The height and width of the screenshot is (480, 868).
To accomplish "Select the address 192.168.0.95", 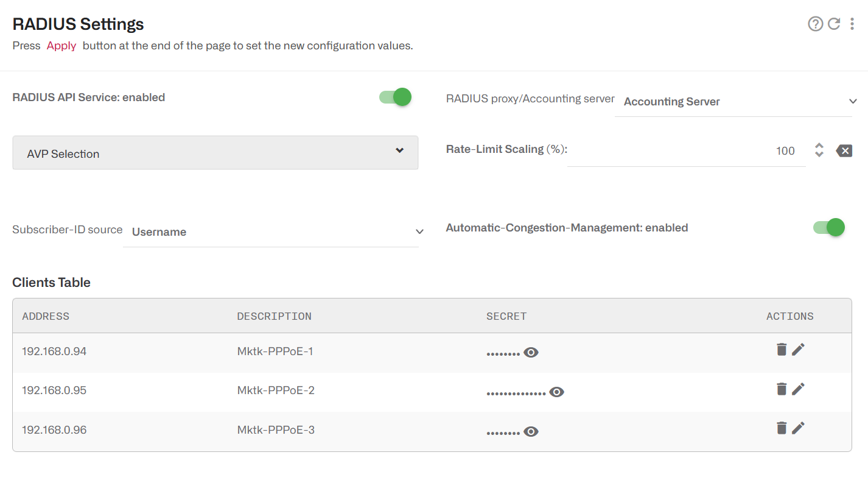I will [x=54, y=390].
